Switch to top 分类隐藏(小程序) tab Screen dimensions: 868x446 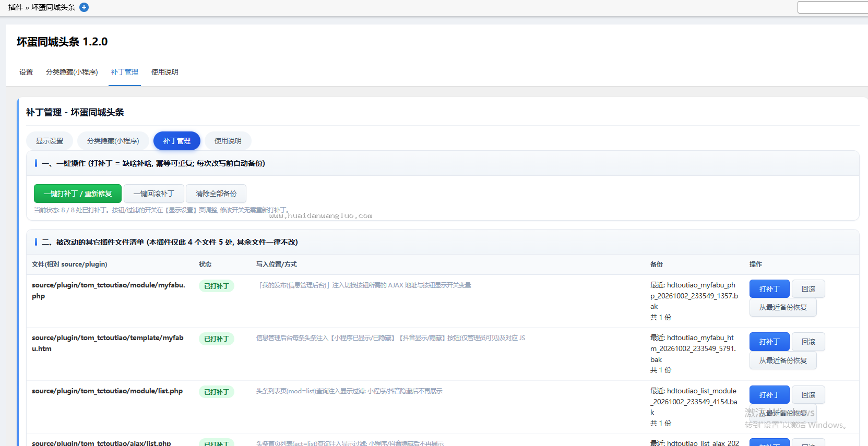72,72
